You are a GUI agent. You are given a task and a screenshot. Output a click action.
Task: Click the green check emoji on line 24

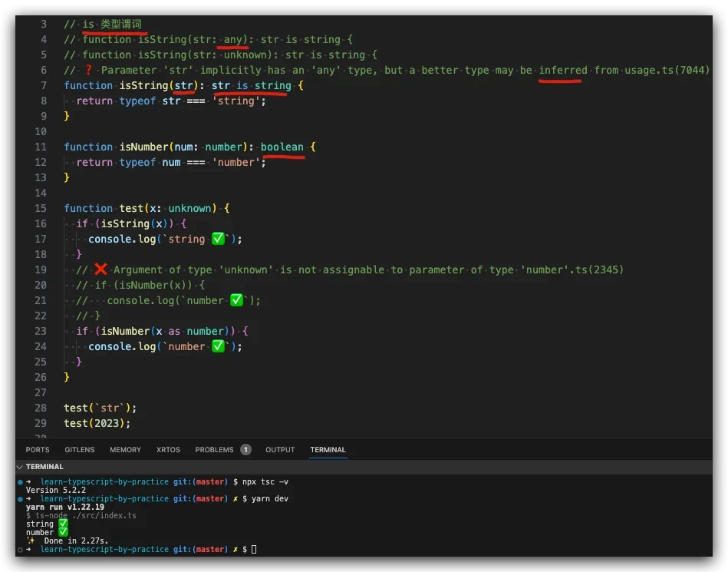tap(218, 346)
